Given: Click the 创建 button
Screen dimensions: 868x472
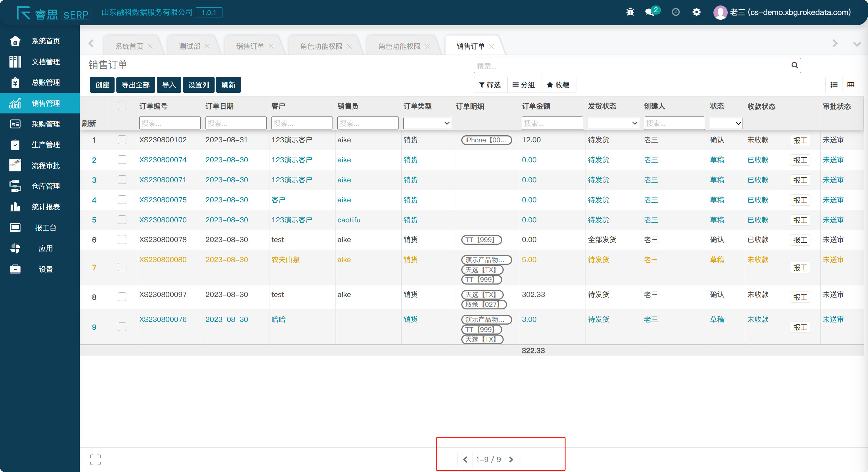Looking at the screenshot, I should coord(102,85).
